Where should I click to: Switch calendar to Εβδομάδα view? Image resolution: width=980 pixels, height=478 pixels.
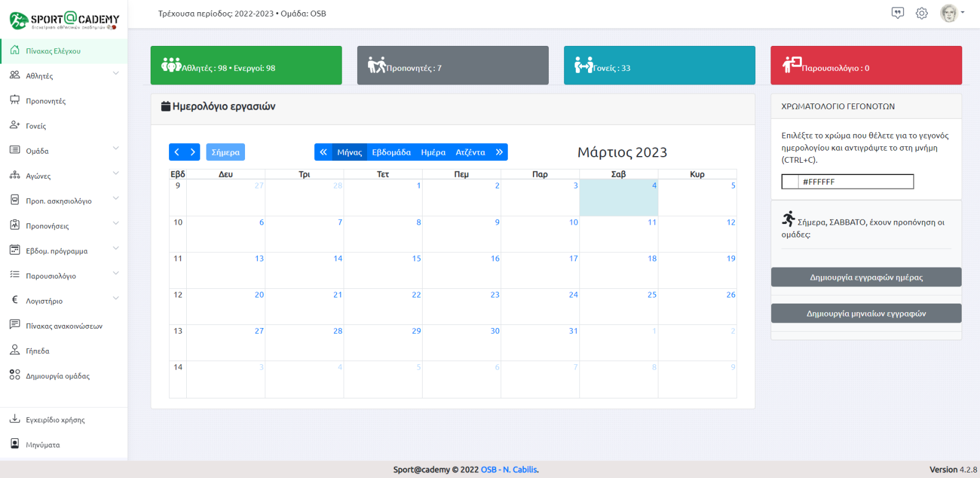tap(391, 152)
